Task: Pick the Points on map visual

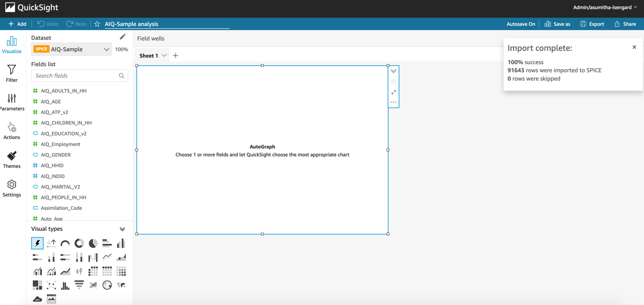Action: [x=107, y=285]
